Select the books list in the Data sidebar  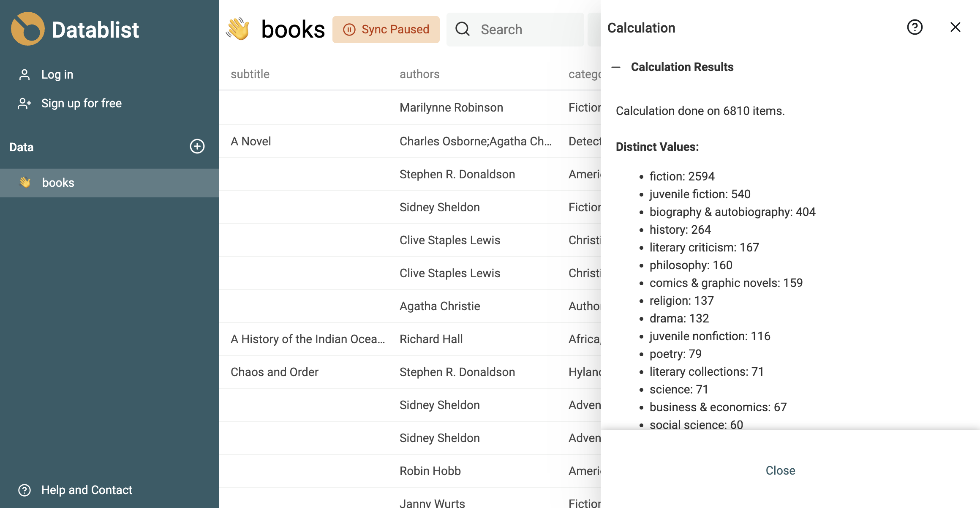58,183
